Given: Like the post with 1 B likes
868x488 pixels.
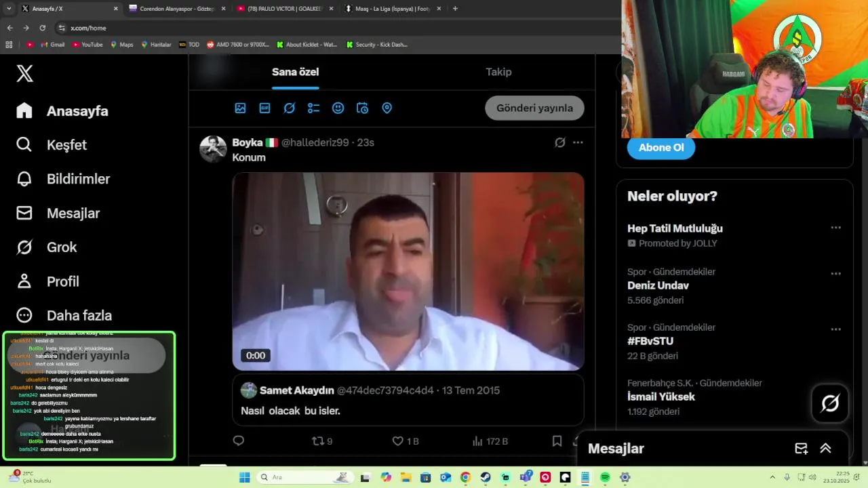Looking at the screenshot, I should click(x=406, y=441).
